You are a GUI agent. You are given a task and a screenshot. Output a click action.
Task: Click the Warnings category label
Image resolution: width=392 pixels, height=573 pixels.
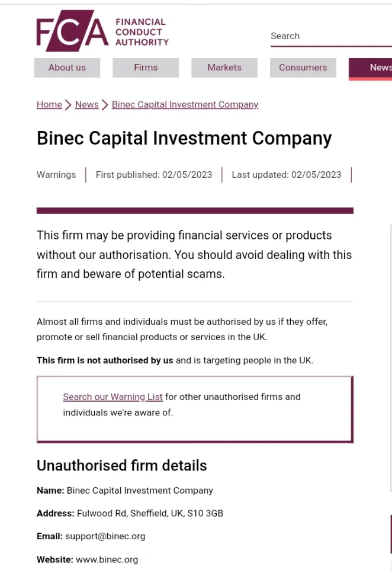point(56,175)
